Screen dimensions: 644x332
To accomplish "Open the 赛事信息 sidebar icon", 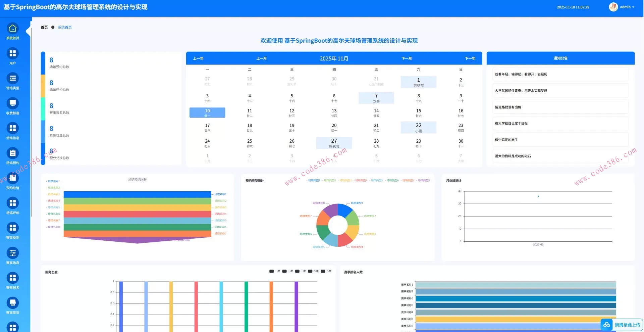I will click(12, 253).
